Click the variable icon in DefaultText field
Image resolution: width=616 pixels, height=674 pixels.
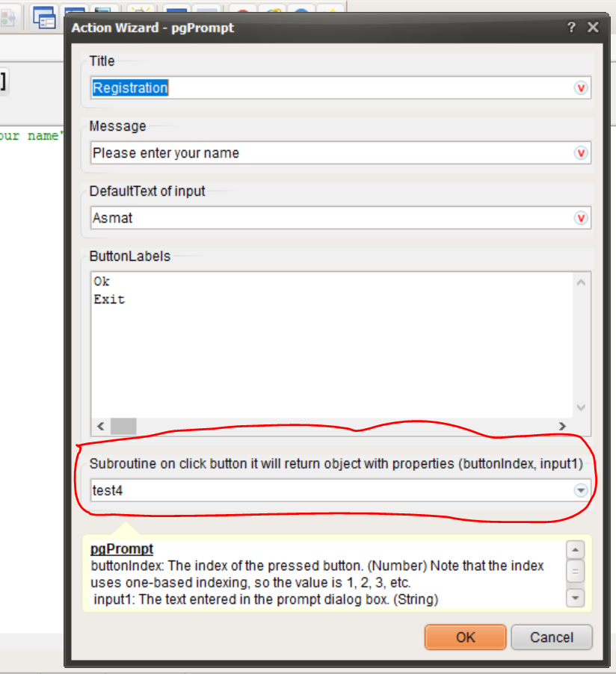coord(581,218)
